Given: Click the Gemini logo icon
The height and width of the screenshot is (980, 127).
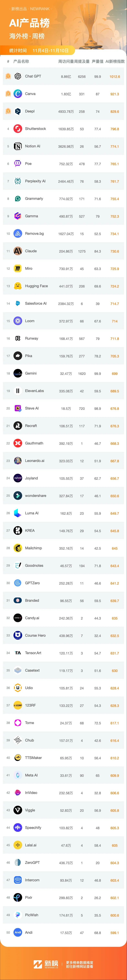Looking at the screenshot, I should [17, 374].
